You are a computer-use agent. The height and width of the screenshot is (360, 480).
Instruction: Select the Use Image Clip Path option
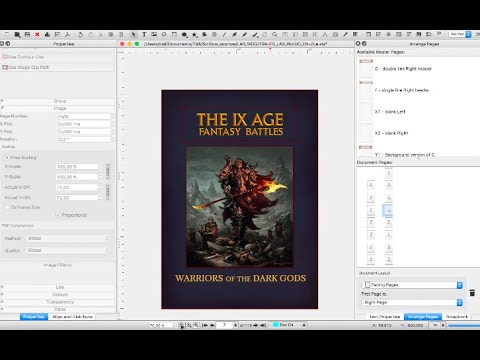[26, 67]
